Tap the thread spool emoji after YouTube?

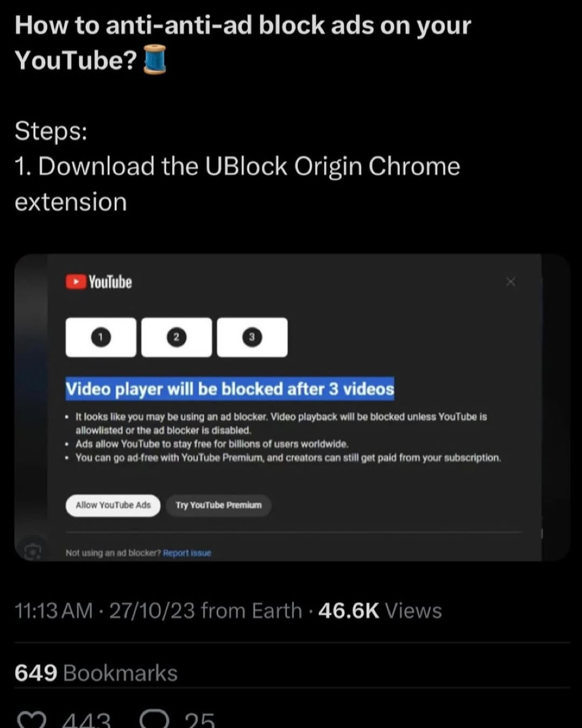[155, 59]
